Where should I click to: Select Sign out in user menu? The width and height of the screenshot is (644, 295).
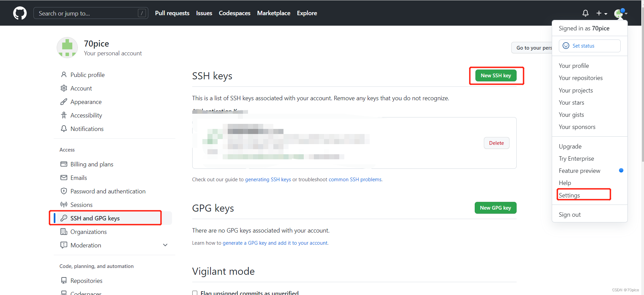click(x=570, y=215)
